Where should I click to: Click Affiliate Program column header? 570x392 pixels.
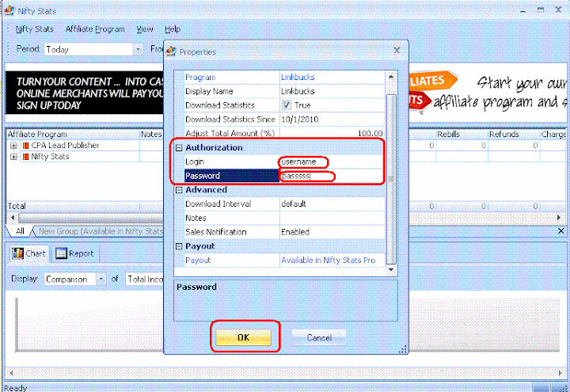point(73,134)
